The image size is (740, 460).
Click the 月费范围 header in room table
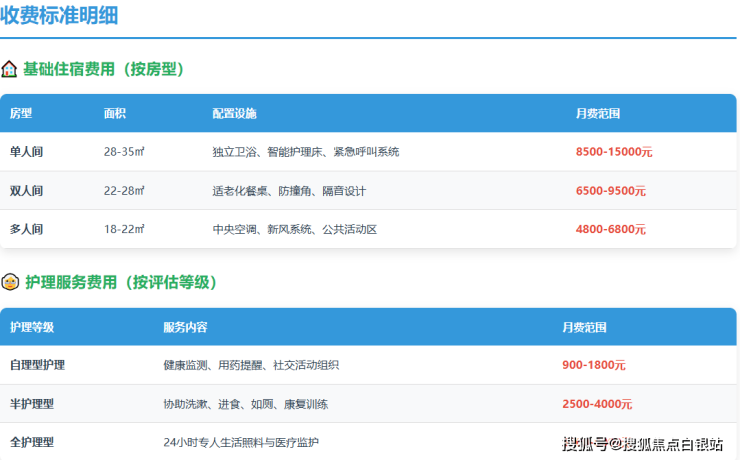point(597,113)
